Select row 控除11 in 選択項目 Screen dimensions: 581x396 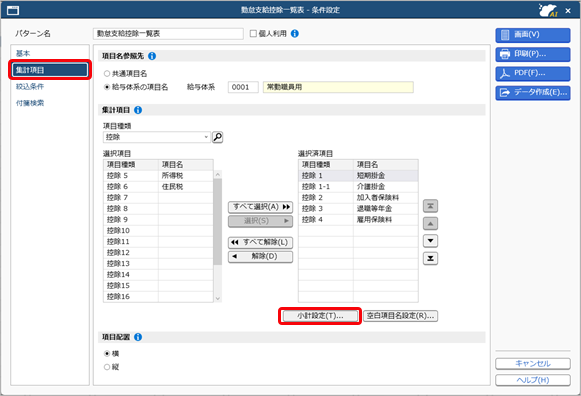click(x=158, y=242)
